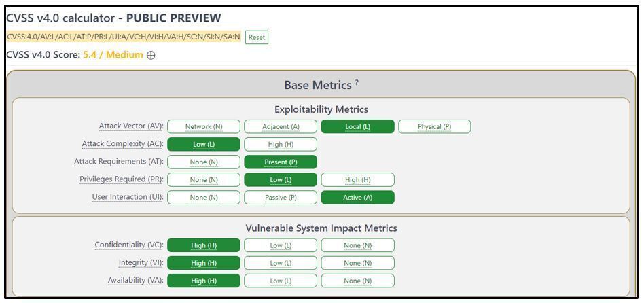This screenshot has width=644, height=303.
Task: Set Attack Vector to Network (N)
Action: point(204,126)
